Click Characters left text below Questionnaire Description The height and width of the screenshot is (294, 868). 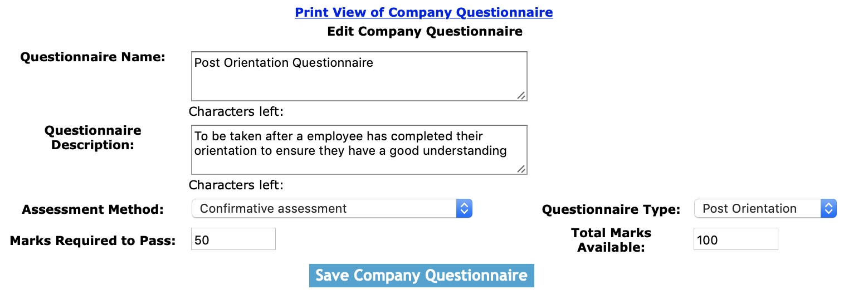point(236,185)
